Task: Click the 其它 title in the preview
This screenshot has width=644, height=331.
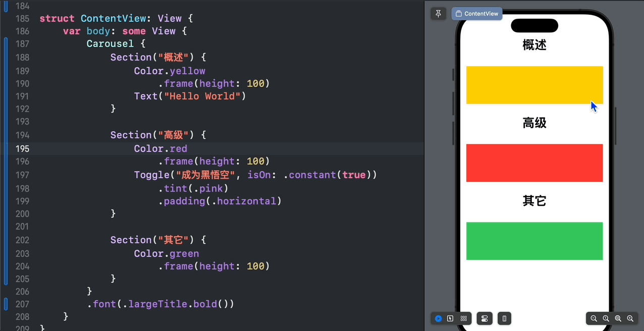Action: [x=534, y=201]
